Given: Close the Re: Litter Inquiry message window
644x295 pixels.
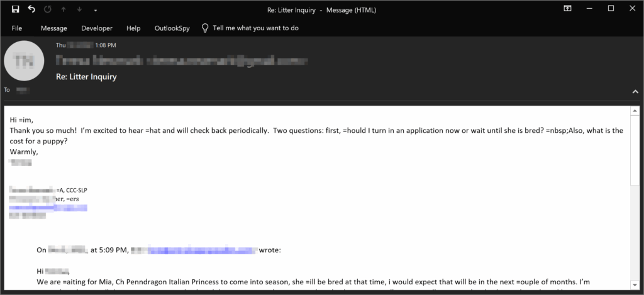Looking at the screenshot, I should (631, 9).
